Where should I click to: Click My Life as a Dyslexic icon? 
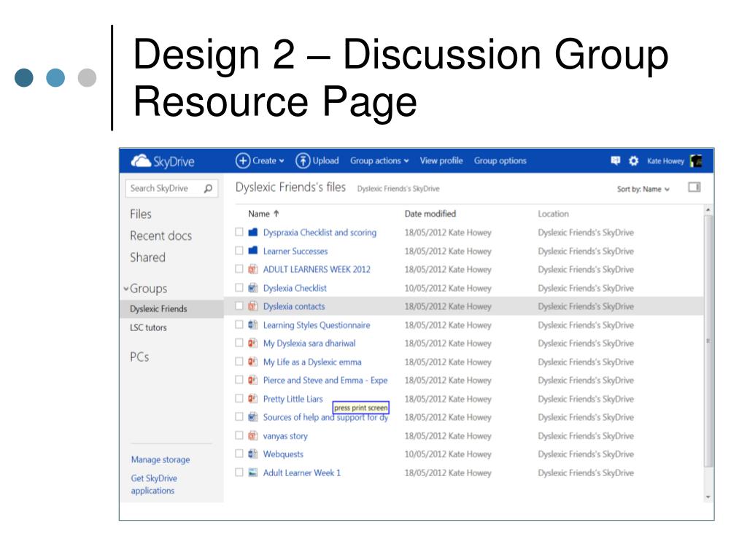tap(253, 362)
